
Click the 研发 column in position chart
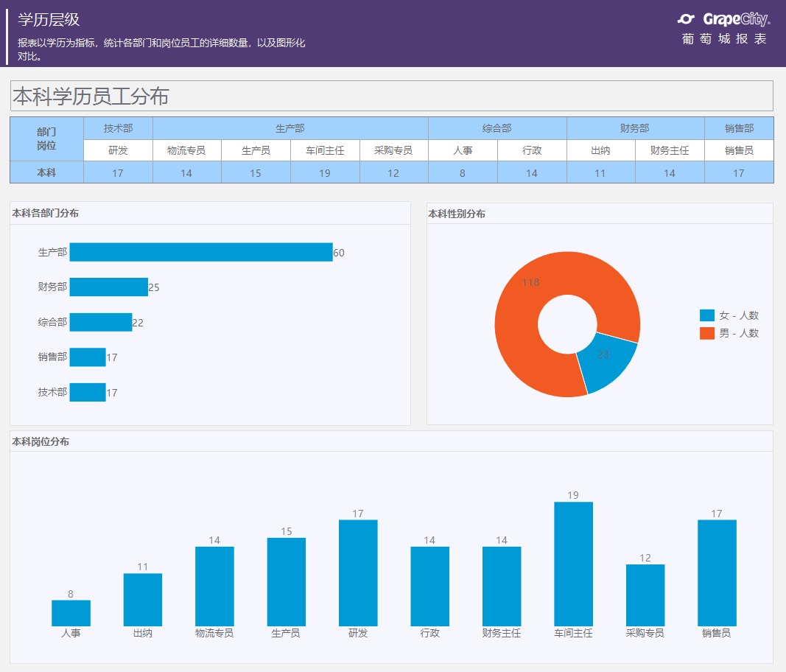point(358,573)
